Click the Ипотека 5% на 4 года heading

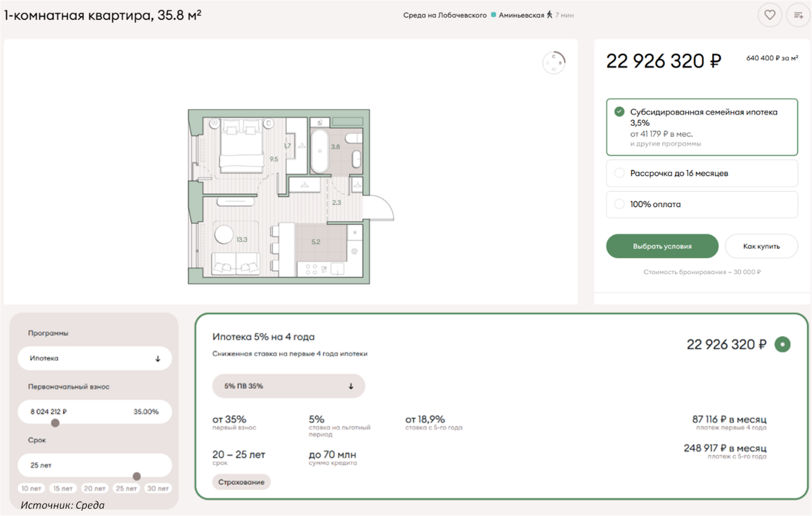pyautogui.click(x=263, y=337)
